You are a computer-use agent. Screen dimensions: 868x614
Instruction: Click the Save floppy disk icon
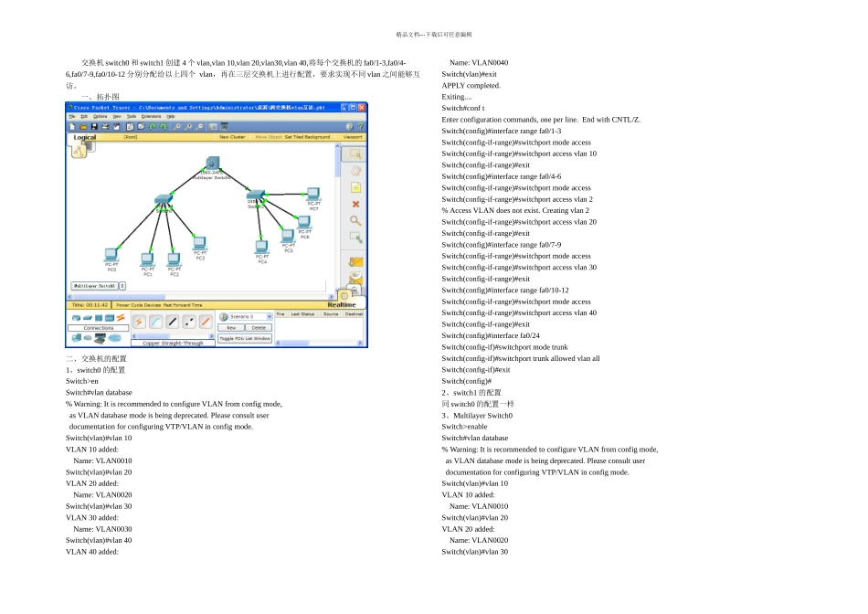[x=95, y=127]
